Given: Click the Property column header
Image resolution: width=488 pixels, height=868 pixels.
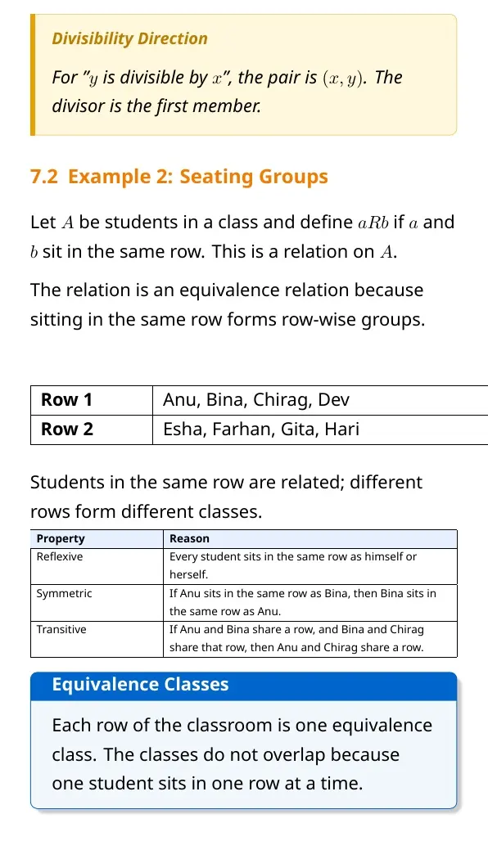Looking at the screenshot, I should coord(97,538).
